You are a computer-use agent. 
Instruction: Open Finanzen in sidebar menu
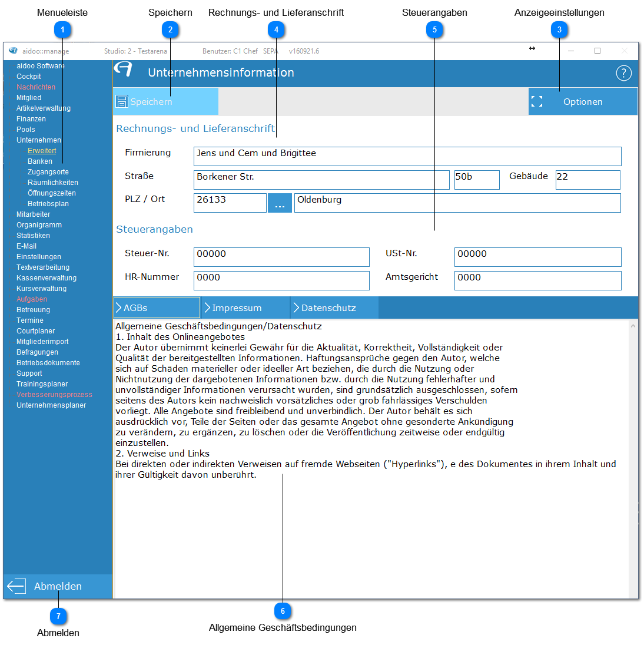[x=31, y=118]
